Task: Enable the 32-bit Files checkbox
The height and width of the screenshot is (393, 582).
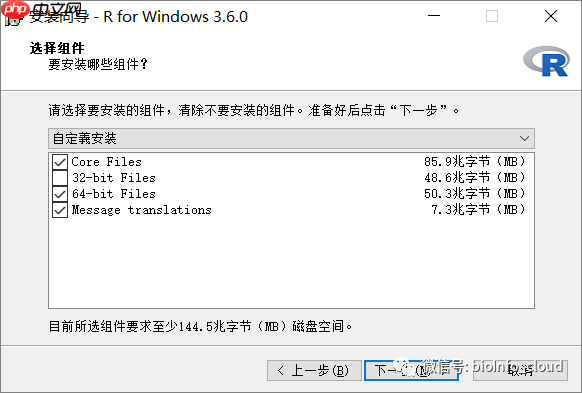Action: [x=60, y=178]
